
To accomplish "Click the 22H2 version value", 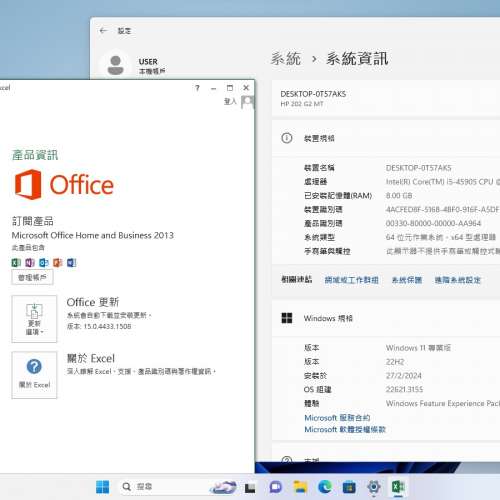I will (395, 362).
